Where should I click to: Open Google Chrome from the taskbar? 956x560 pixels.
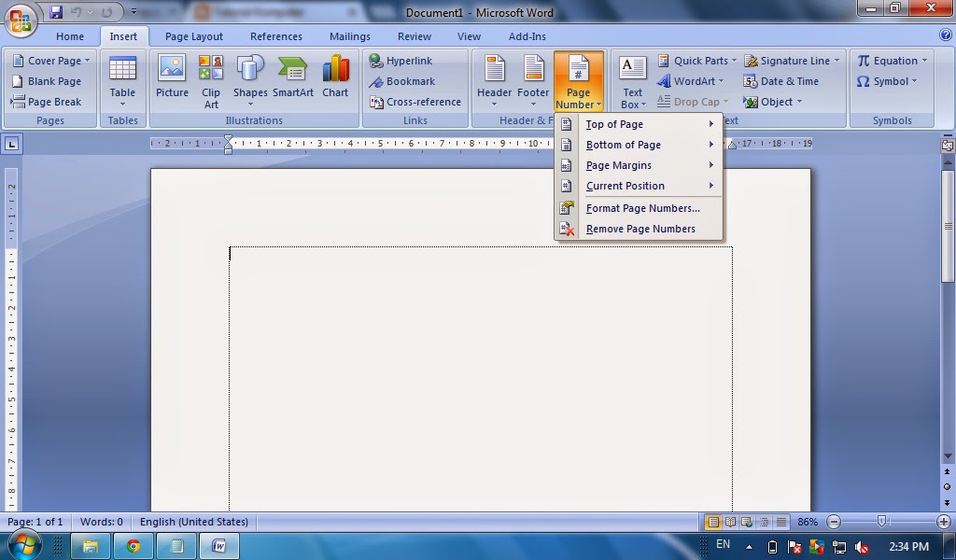(x=133, y=546)
